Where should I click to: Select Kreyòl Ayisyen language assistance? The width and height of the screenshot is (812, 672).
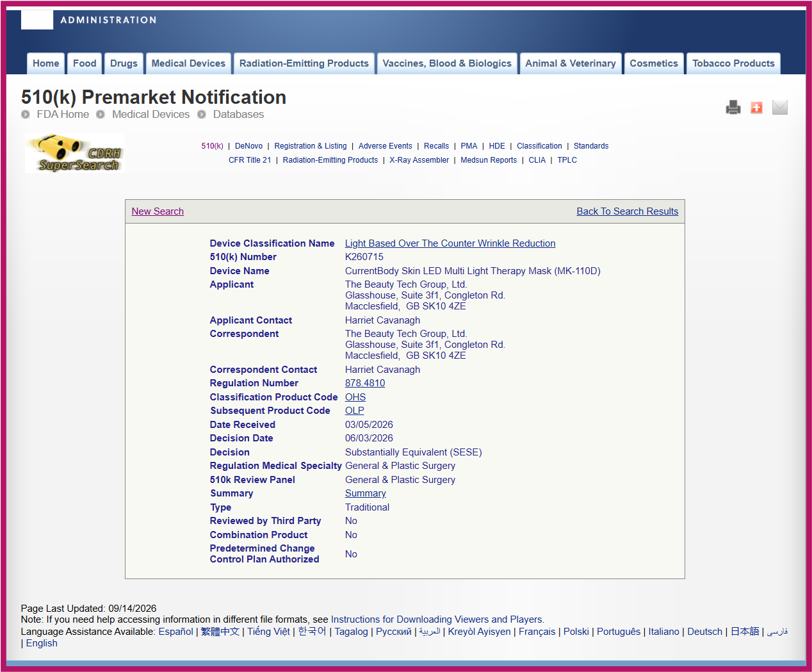click(x=480, y=632)
